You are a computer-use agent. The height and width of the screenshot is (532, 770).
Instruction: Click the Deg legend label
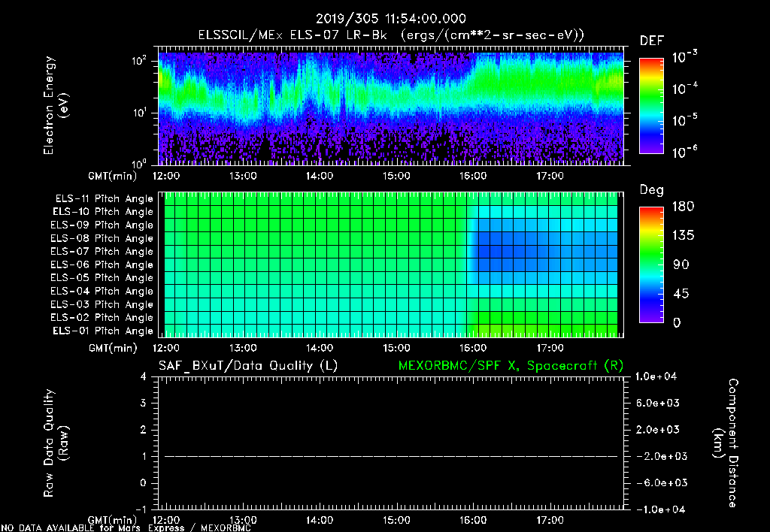pyautogui.click(x=652, y=190)
